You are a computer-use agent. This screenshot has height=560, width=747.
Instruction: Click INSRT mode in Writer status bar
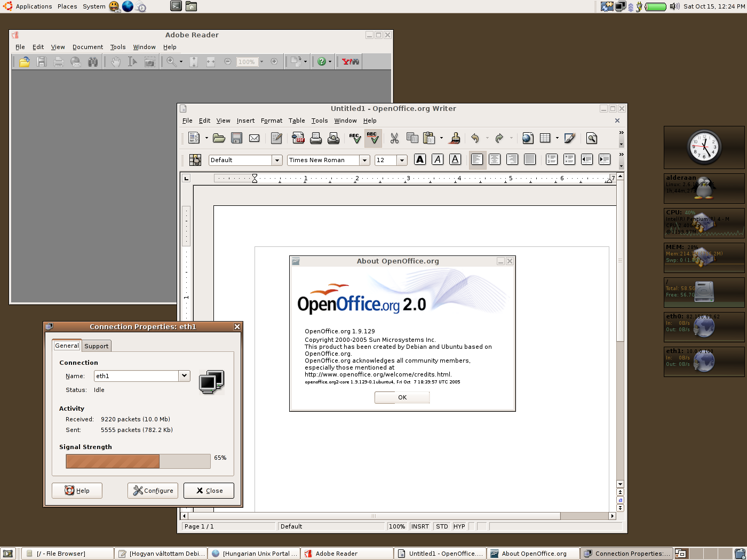tap(420, 526)
